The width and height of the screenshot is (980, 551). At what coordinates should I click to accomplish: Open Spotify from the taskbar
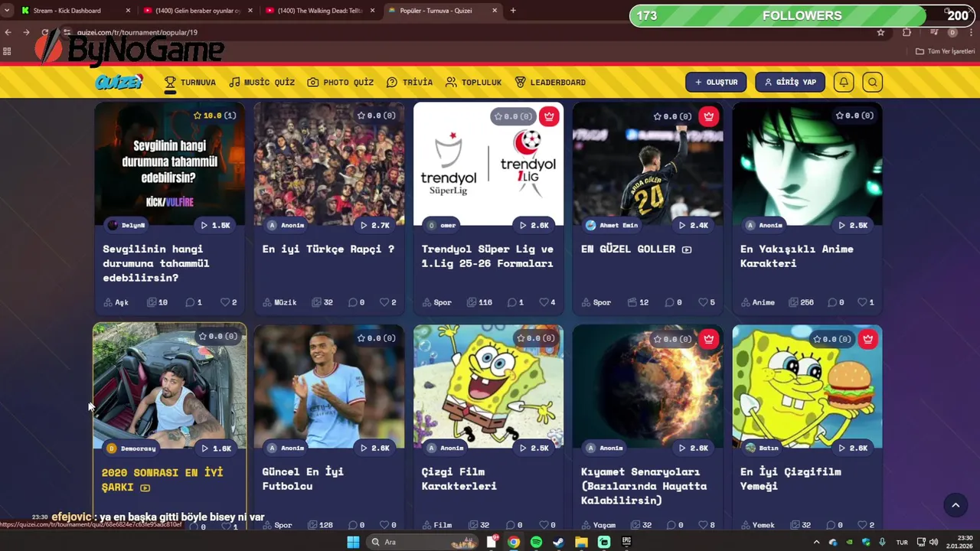pos(536,542)
